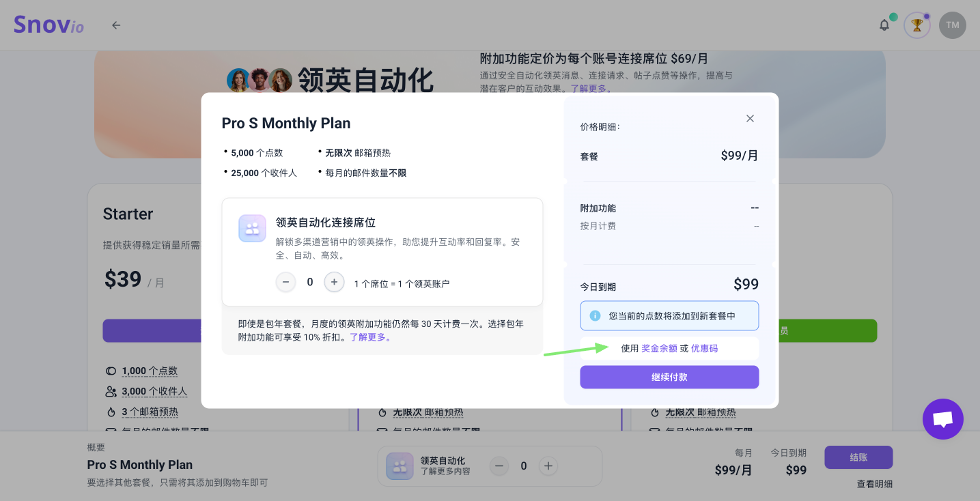Close the Pro S Monthly Plan dialog
980x501 pixels.
(750, 118)
